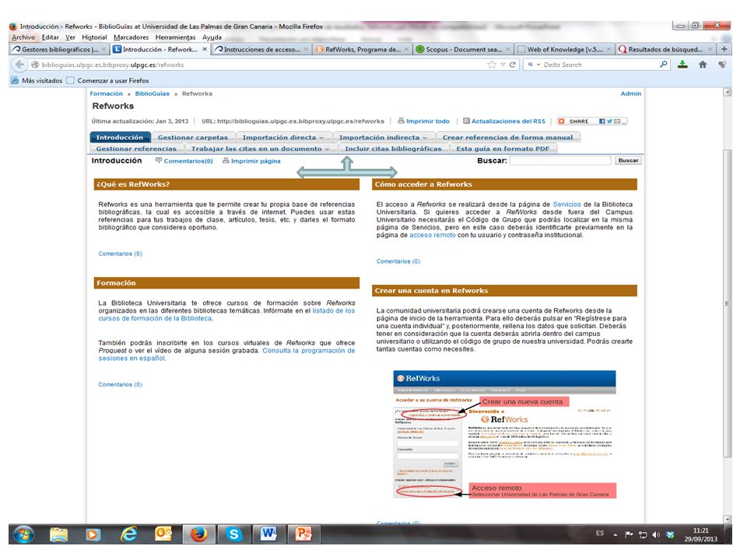Screen dimensions: 747x560
Task: Click in the Buscar search field
Action: coord(560,160)
